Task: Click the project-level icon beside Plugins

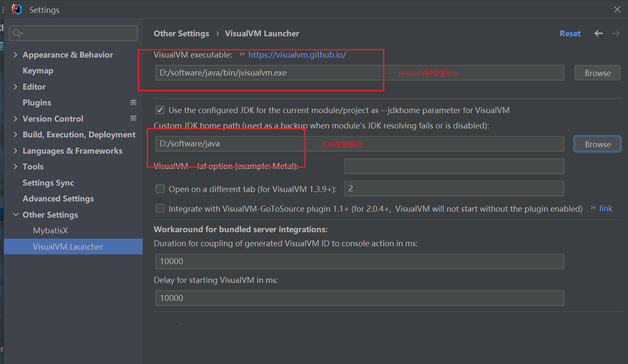Action: 133,102
